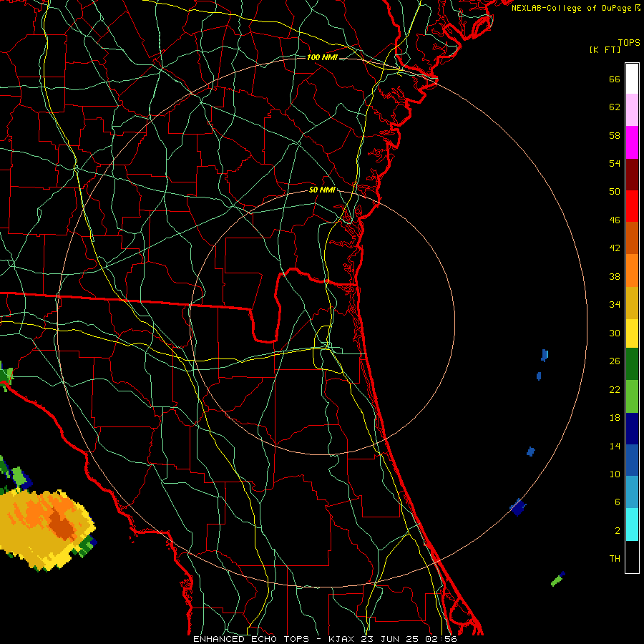Click the legend value 14
The height and width of the screenshot is (644, 644).
615,446
